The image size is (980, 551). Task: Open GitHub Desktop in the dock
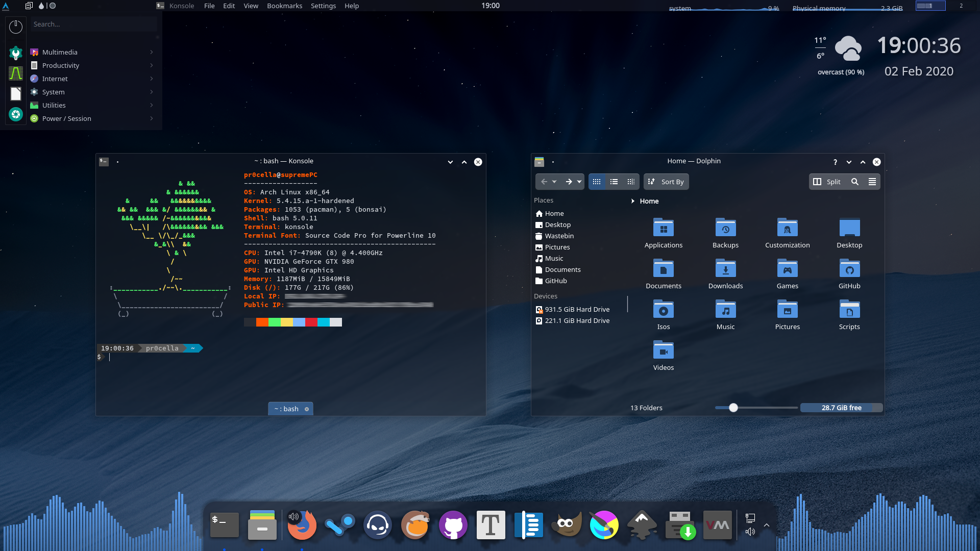click(453, 525)
